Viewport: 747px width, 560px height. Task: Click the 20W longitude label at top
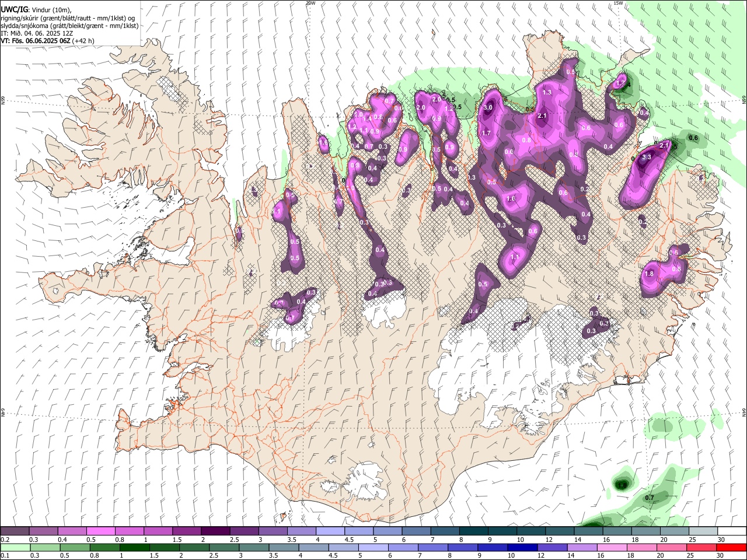310,3
